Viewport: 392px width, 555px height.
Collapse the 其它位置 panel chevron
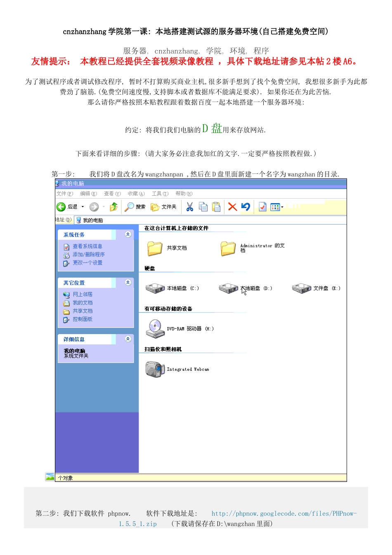(x=128, y=282)
